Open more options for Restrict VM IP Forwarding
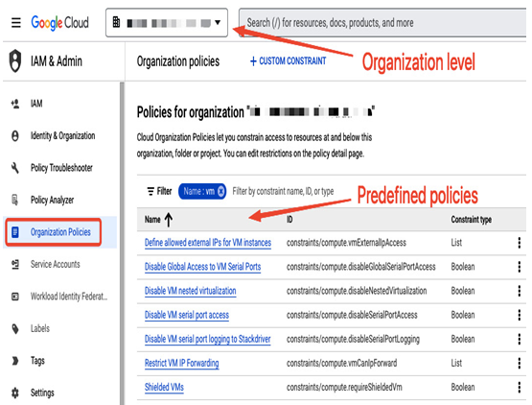The width and height of the screenshot is (532, 405). 520,363
